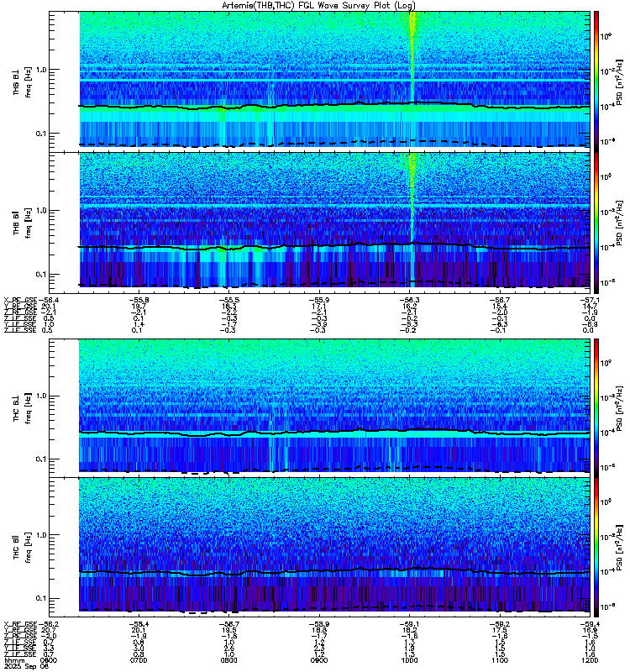
Task: Click the '0900' time label
Action: pyautogui.click(x=319, y=660)
